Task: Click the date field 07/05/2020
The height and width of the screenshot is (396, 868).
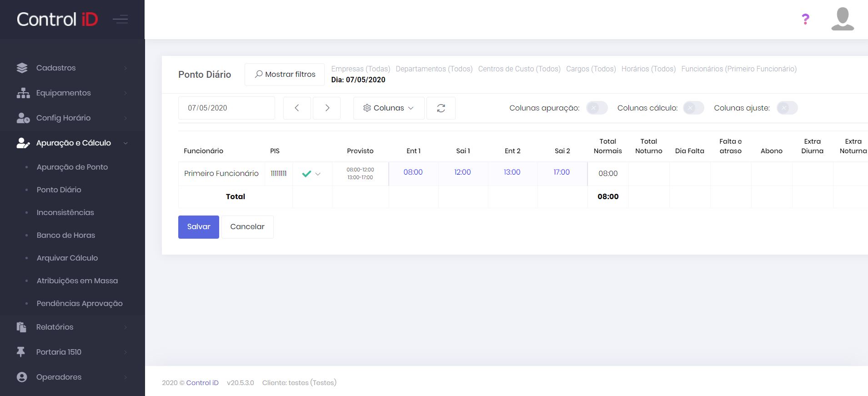Action: (226, 108)
